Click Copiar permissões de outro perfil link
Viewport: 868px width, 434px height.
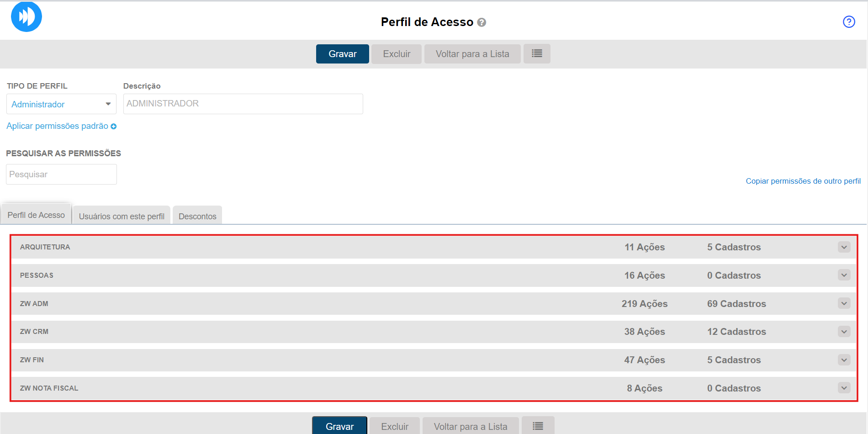click(x=803, y=181)
